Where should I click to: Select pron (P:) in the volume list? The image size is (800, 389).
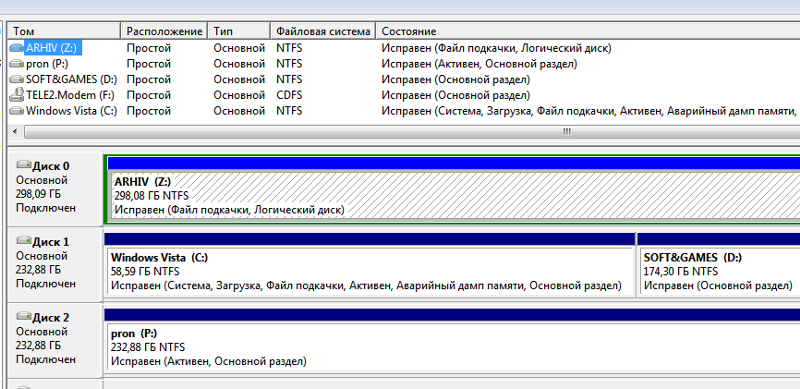click(x=47, y=64)
